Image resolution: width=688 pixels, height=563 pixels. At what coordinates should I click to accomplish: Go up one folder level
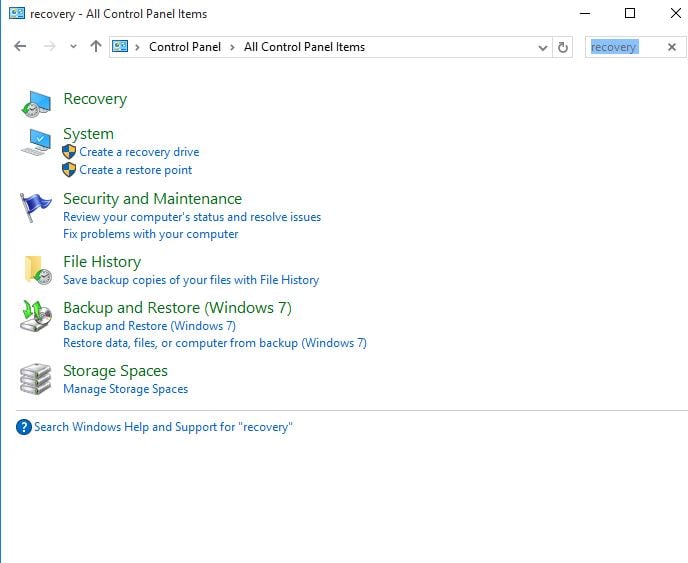coord(96,46)
